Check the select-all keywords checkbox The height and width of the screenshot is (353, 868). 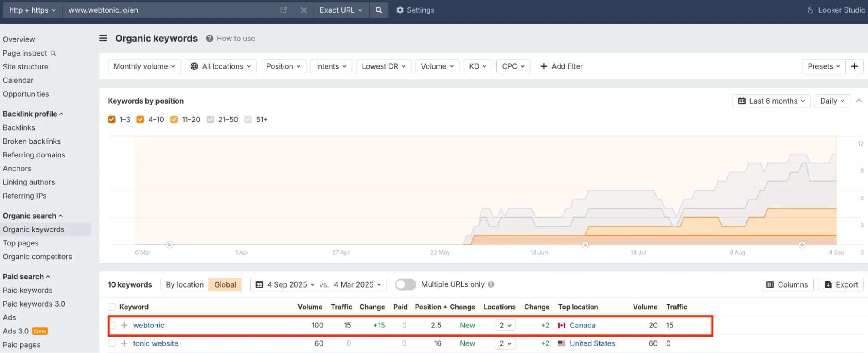coord(112,307)
